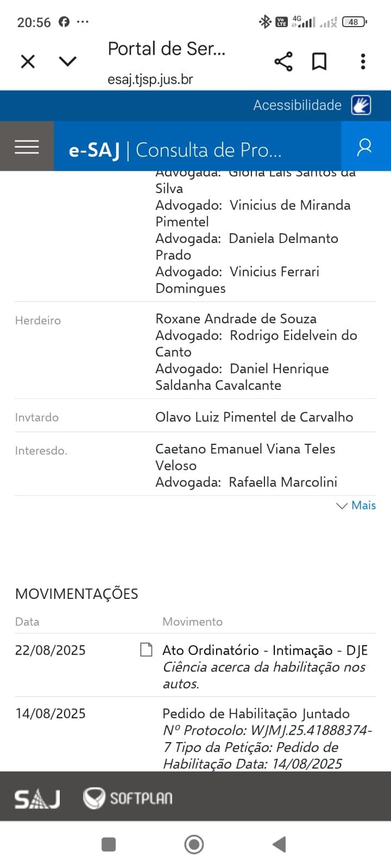Open Ato Ordinatório - Intimação - DJE movement
Image resolution: width=391 pixels, height=868 pixels.
(265, 650)
